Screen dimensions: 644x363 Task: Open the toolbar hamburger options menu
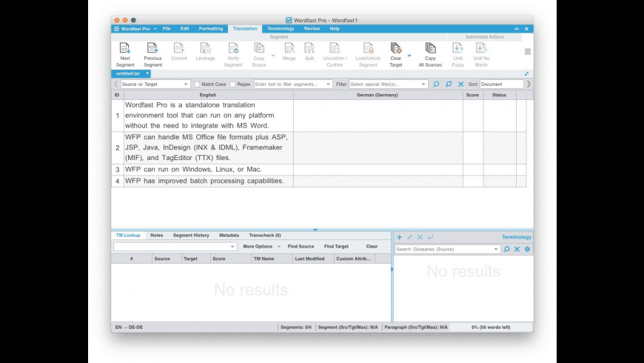(528, 51)
